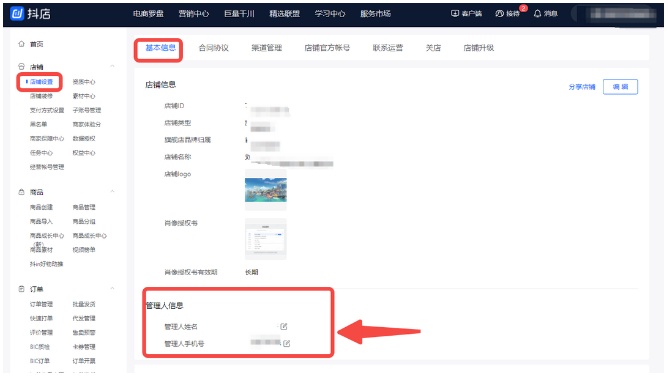Select 资质中心 in the sidebar
668x383 pixels.
(x=84, y=82)
